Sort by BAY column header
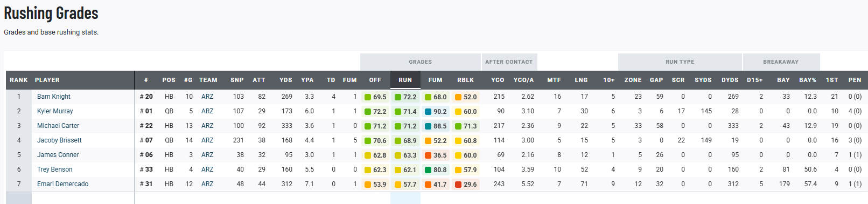This screenshot has width=868, height=204. (x=783, y=80)
